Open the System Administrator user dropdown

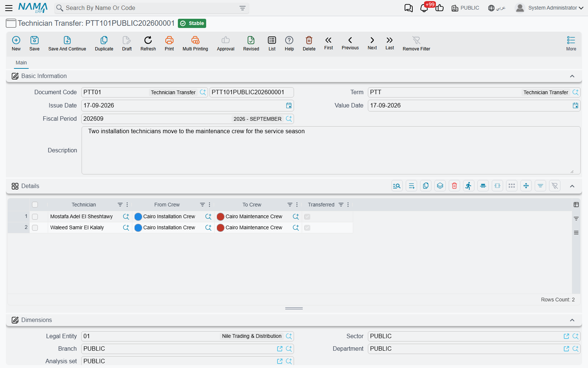pyautogui.click(x=549, y=8)
